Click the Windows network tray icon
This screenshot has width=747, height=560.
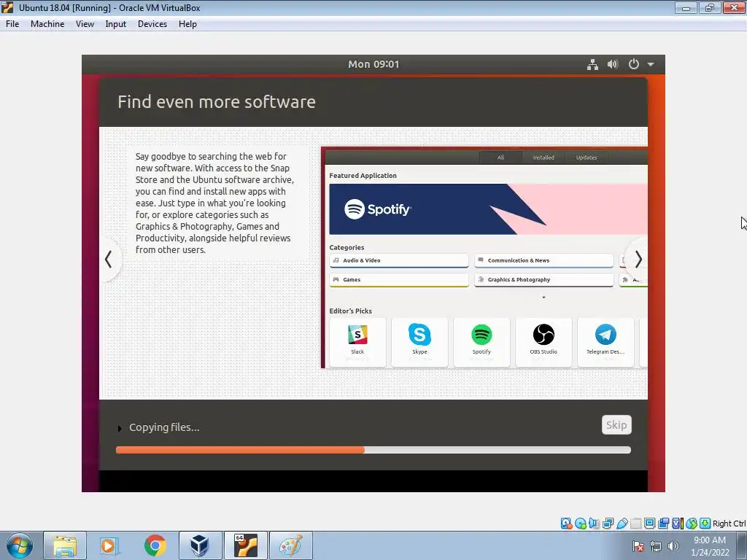click(656, 546)
